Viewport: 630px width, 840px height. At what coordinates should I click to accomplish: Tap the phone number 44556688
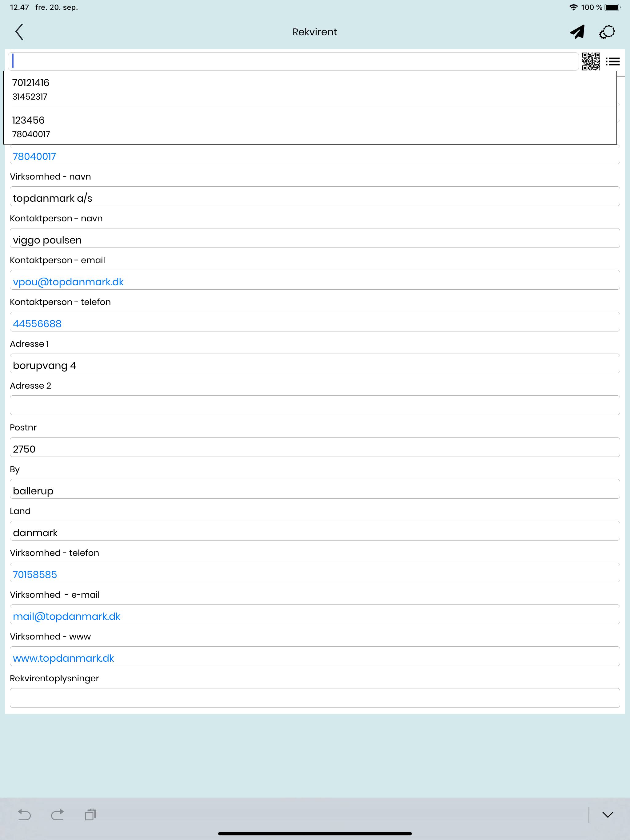[x=37, y=323]
